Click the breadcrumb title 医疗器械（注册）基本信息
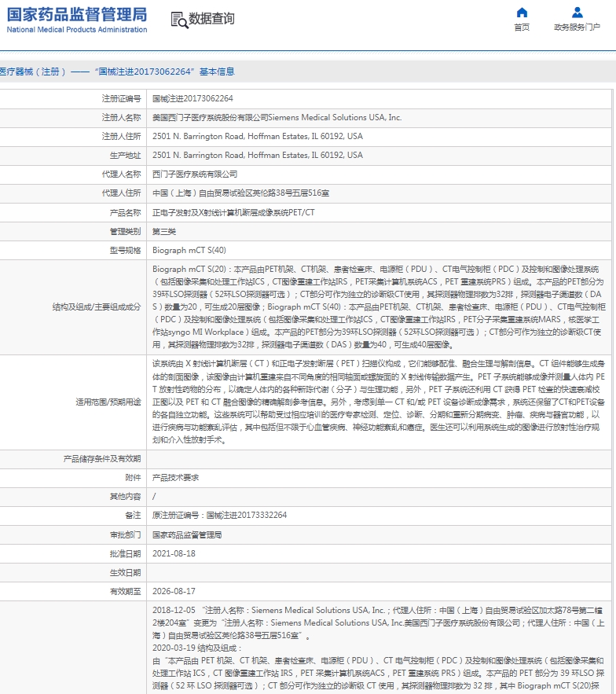The height and width of the screenshot is (694, 616). 117,72
